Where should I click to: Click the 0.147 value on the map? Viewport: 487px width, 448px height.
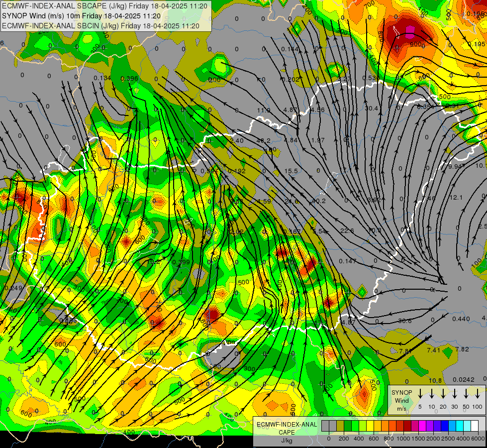tap(348, 261)
